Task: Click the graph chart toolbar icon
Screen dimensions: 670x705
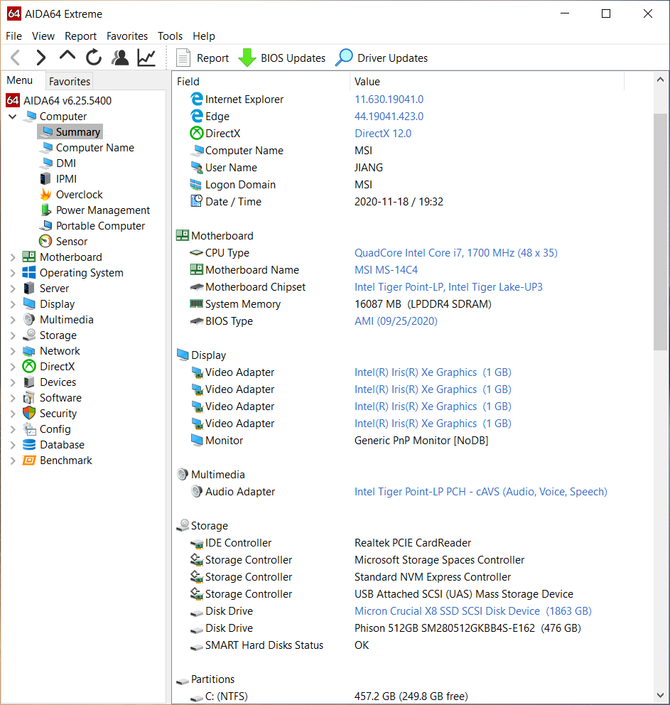Action: 147,58
